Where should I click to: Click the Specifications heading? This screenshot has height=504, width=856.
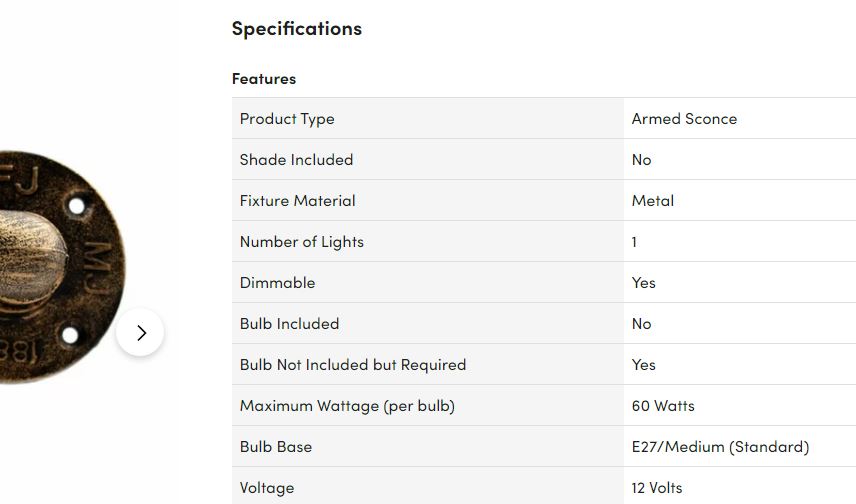(x=297, y=28)
